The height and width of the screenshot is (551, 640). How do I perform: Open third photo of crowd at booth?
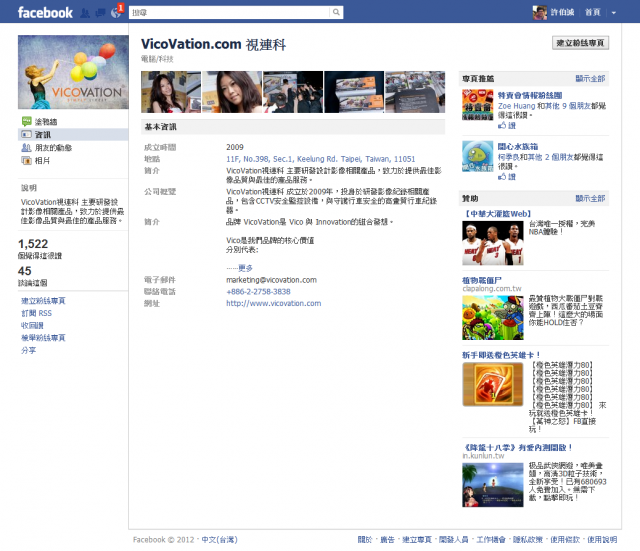[293, 92]
